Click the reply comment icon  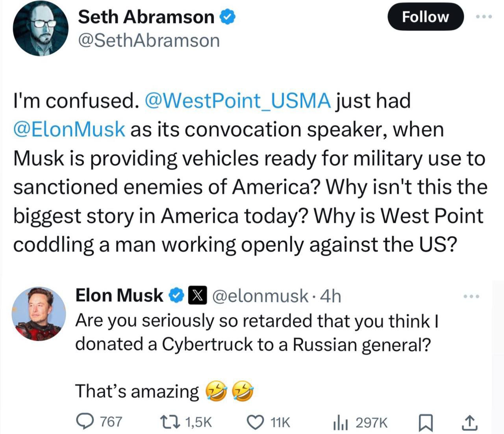pyautogui.click(x=83, y=422)
